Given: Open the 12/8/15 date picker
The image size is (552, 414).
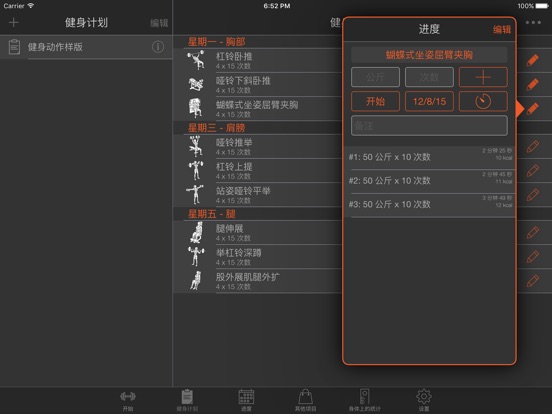Looking at the screenshot, I should 429,101.
